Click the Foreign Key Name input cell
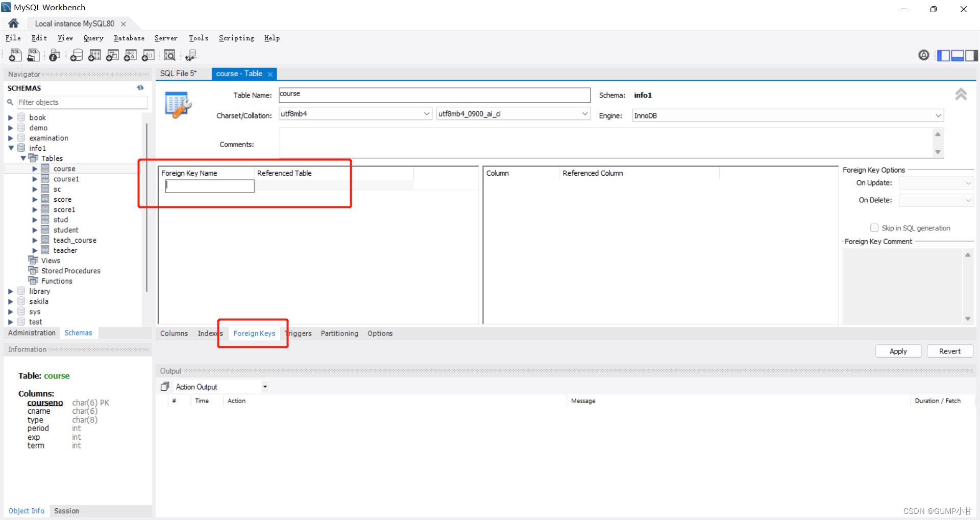The width and height of the screenshot is (980, 520). click(x=210, y=186)
